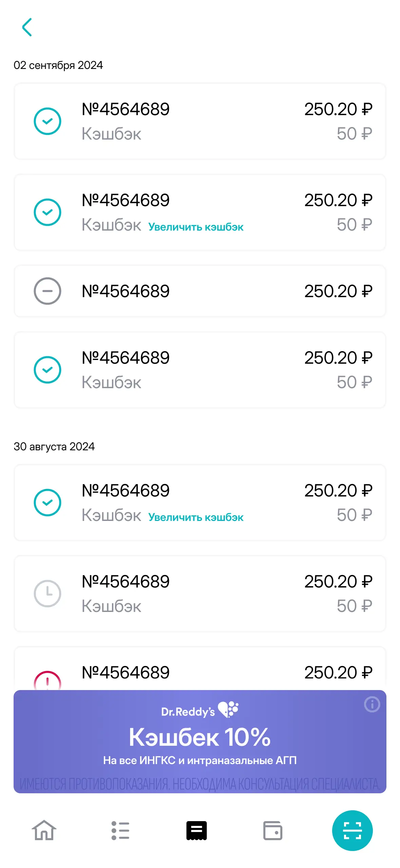Open fourth receipt card of 02 сентября
Screen dimensions: 400x868
point(200,370)
